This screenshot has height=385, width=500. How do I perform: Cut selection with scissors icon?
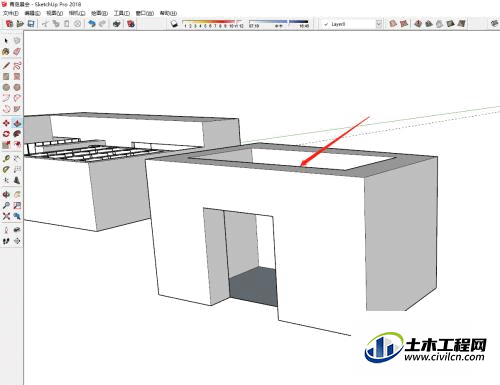pyautogui.click(x=45, y=24)
